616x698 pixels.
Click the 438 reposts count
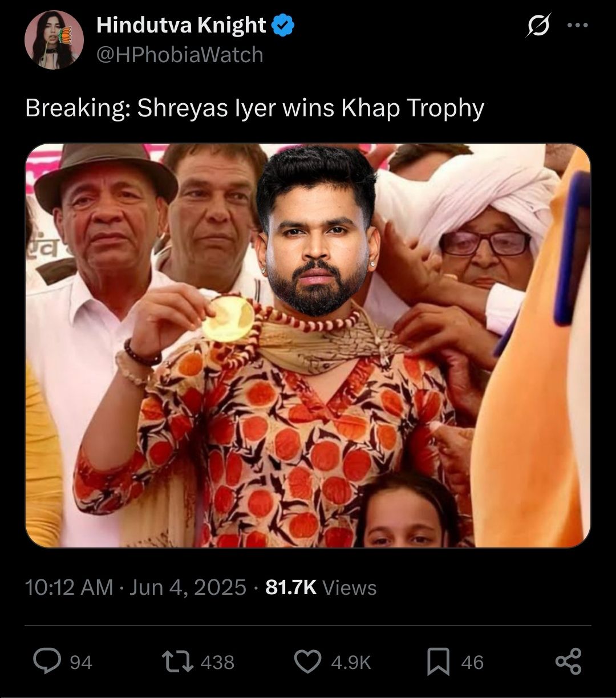(217, 662)
